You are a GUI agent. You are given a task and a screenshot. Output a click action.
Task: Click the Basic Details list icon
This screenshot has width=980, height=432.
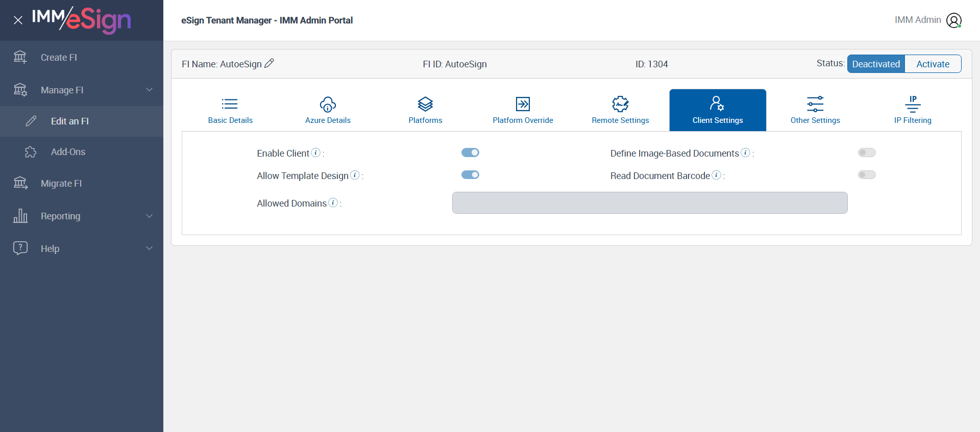pyautogui.click(x=230, y=104)
